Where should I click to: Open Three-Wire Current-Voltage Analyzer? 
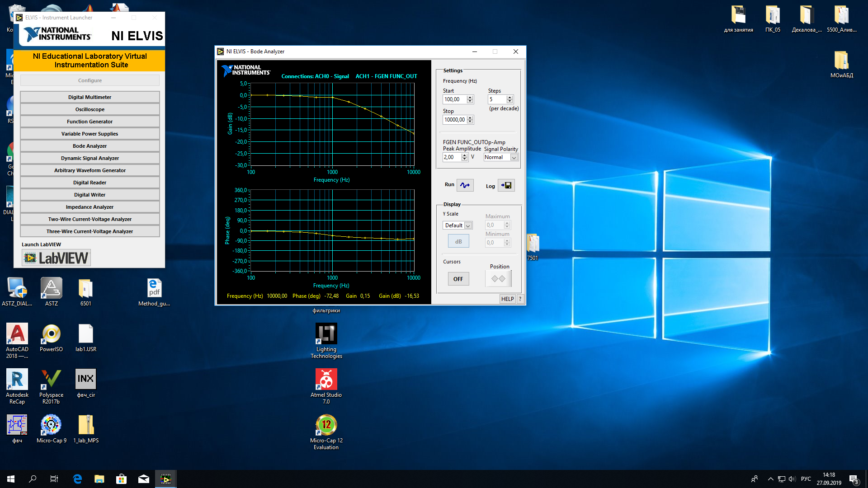90,231
